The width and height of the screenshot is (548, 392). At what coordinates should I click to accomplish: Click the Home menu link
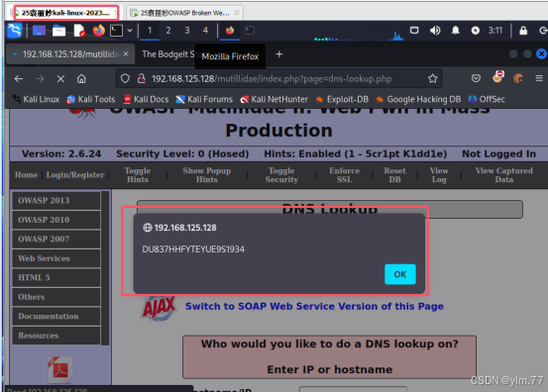26,175
